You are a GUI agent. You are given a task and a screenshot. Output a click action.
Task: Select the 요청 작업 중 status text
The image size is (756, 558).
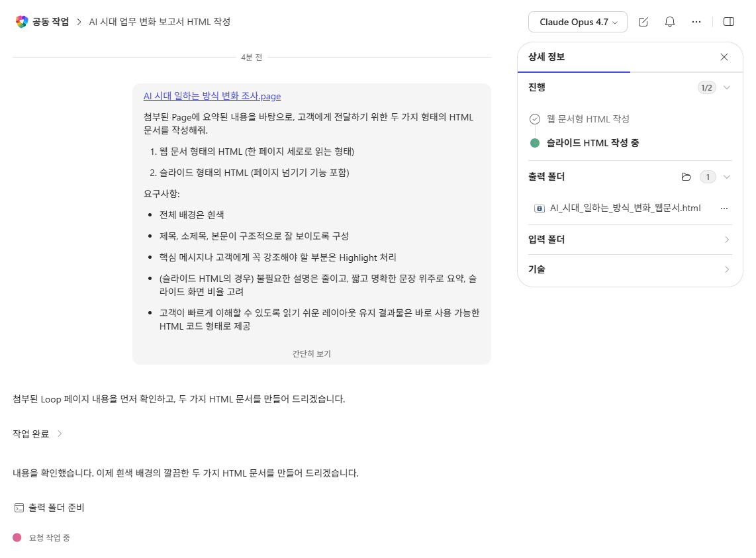pos(50,537)
